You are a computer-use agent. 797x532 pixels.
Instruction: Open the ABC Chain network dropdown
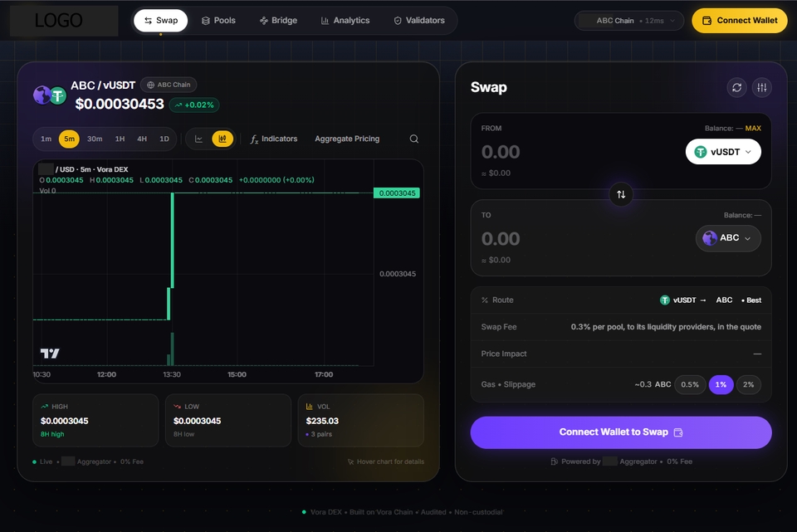pos(628,21)
